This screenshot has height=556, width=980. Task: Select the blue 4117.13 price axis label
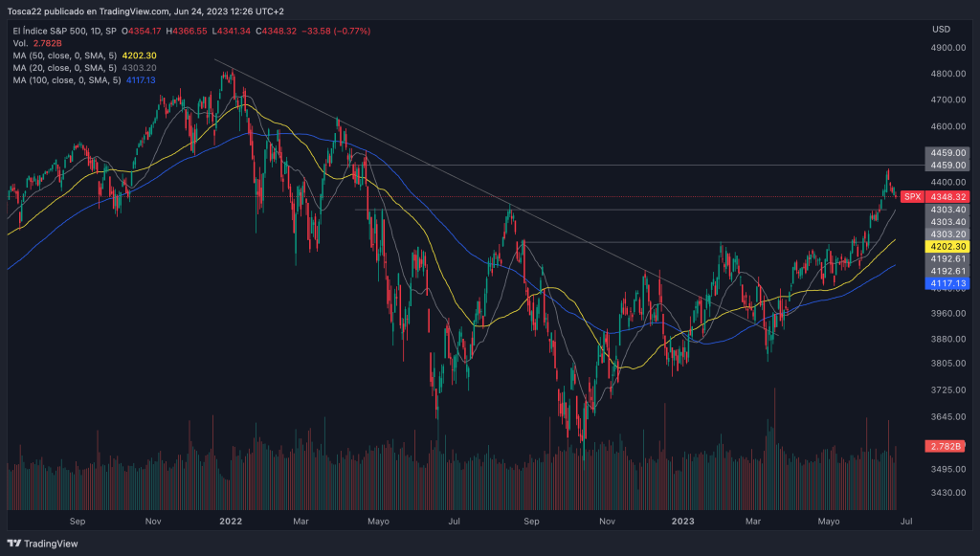point(947,283)
